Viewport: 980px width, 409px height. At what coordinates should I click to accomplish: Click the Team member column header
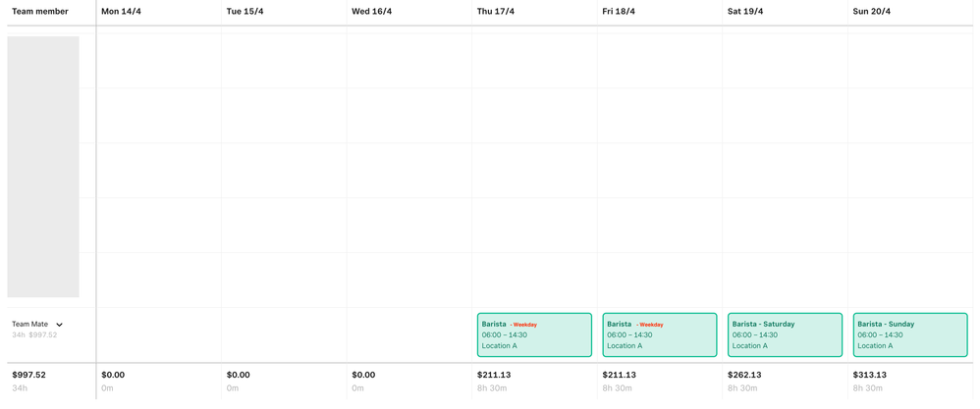[x=40, y=12]
